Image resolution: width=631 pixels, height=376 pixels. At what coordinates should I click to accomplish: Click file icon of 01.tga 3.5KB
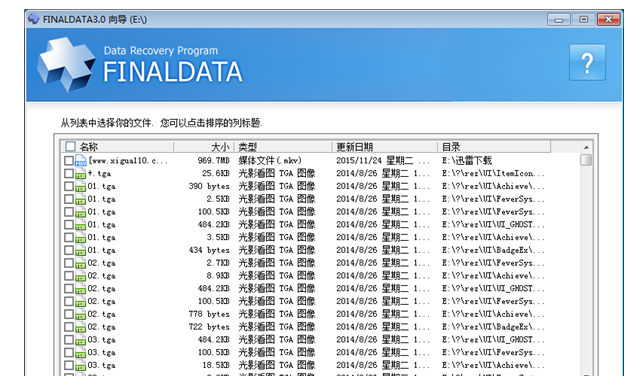(x=80, y=238)
